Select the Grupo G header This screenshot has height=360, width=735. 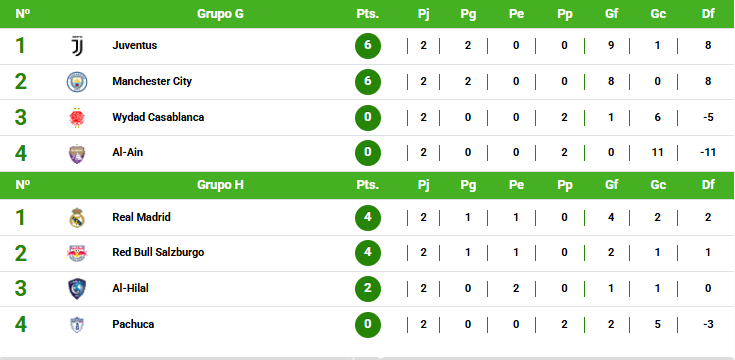point(220,14)
